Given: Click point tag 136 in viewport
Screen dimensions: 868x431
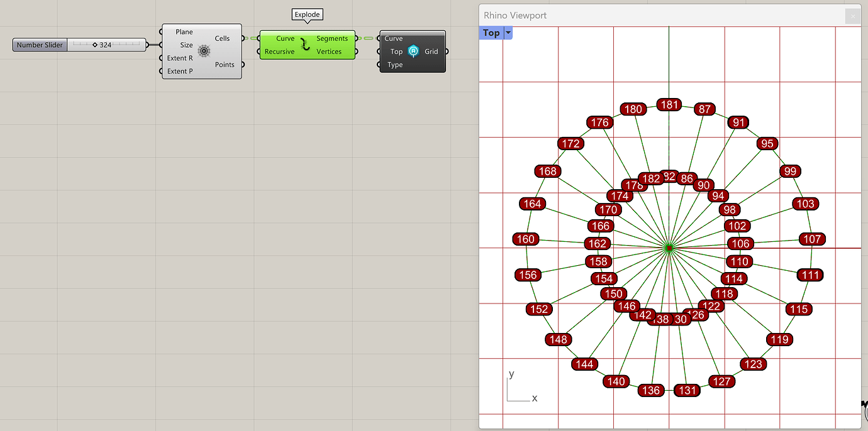Looking at the screenshot, I should click(650, 391).
